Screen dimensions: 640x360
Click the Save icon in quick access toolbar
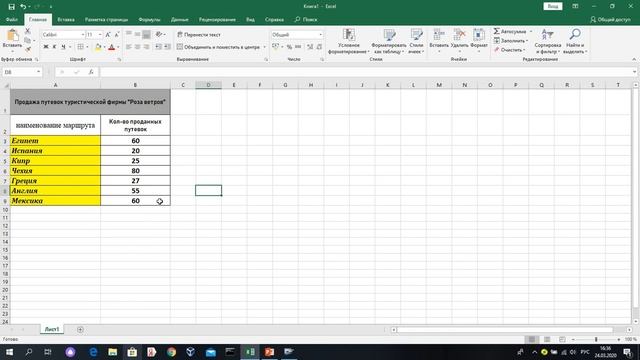[11, 7]
